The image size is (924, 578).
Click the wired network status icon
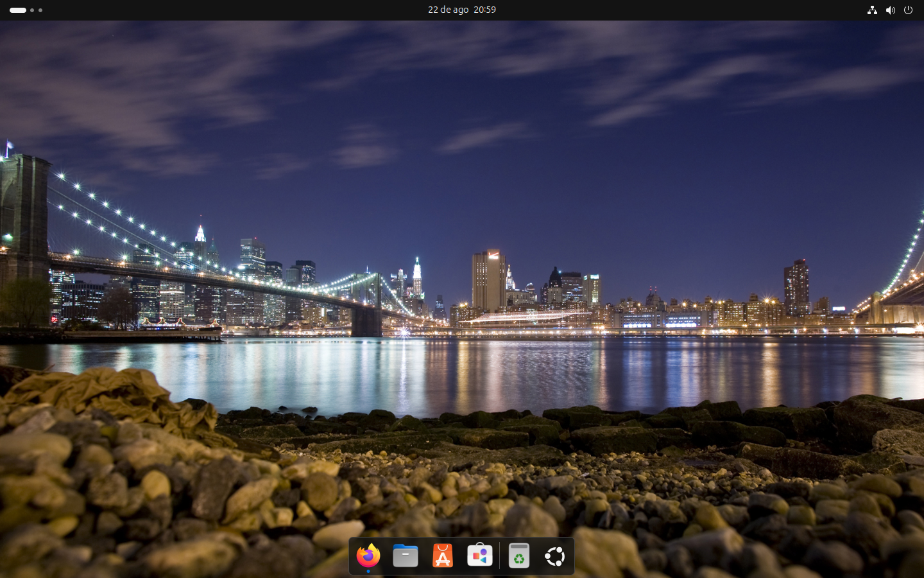pyautogui.click(x=872, y=10)
